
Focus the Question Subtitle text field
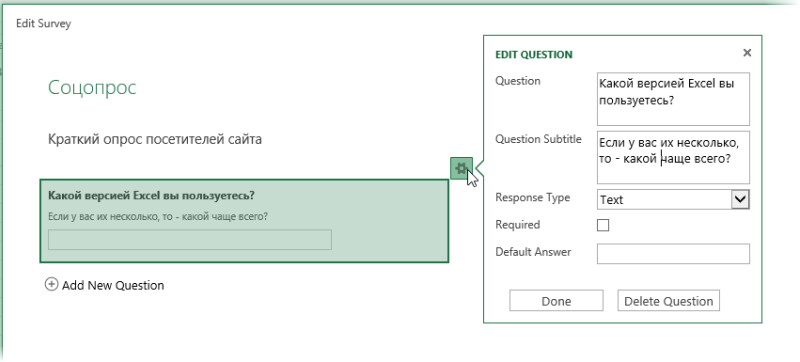point(673,157)
